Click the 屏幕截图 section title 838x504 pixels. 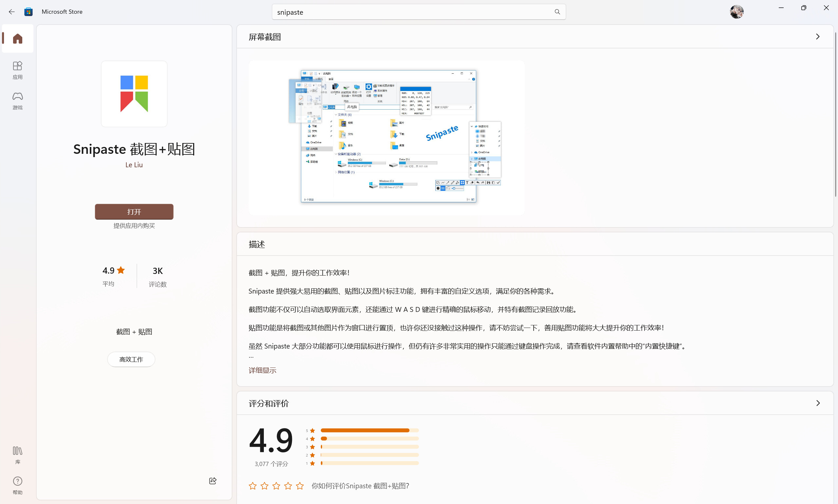click(x=264, y=37)
